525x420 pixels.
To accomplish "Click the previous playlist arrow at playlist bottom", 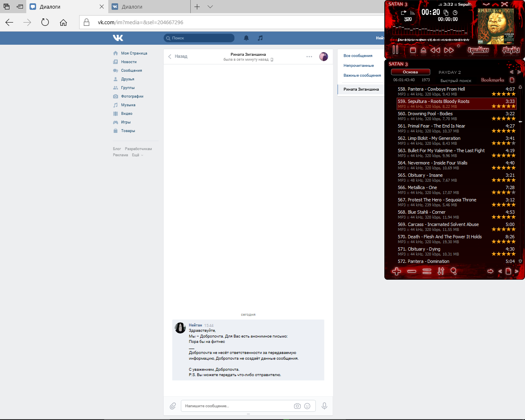I will [x=500, y=271].
